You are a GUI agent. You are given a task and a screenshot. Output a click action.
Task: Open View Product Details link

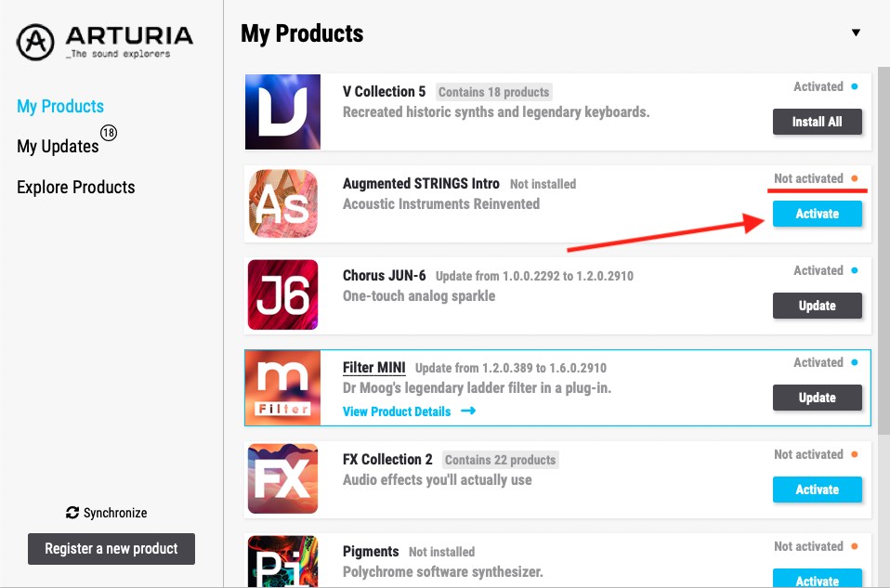click(x=397, y=412)
